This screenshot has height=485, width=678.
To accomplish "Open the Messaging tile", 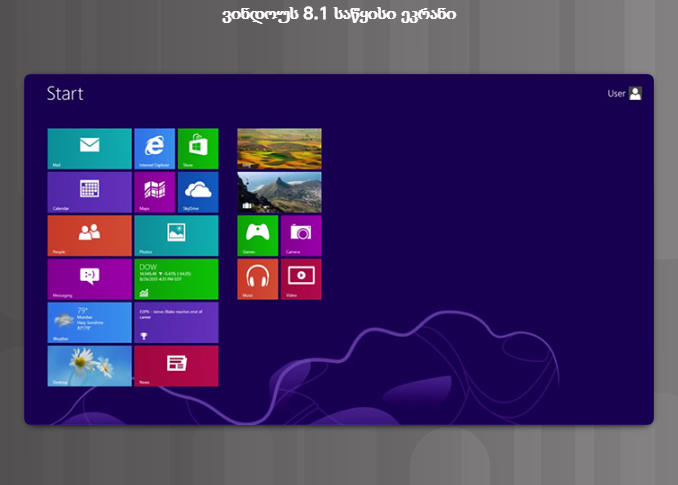I will 89,279.
